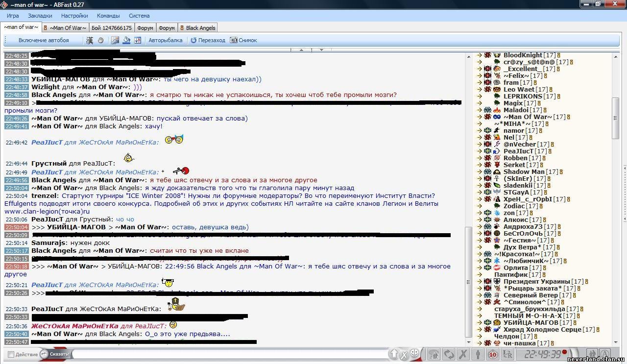The height and width of the screenshot is (364, 627).
Task: Click the red dot next to the clock
Action: click(x=565, y=352)
